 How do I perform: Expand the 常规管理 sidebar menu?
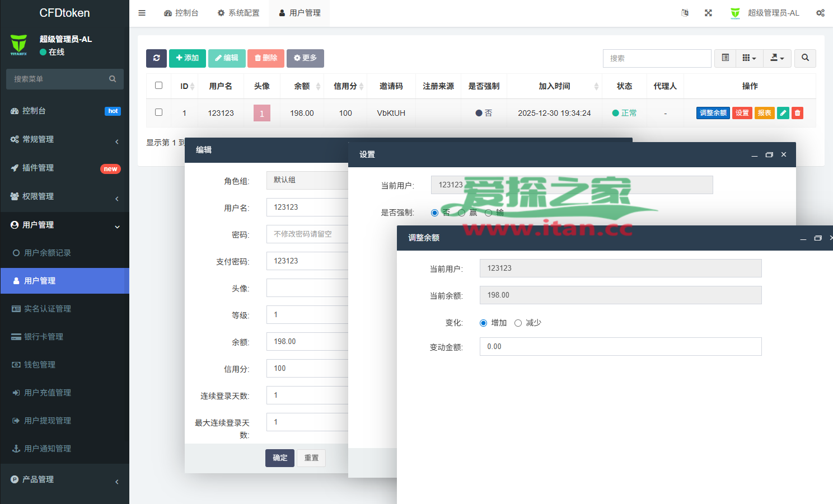[64, 139]
